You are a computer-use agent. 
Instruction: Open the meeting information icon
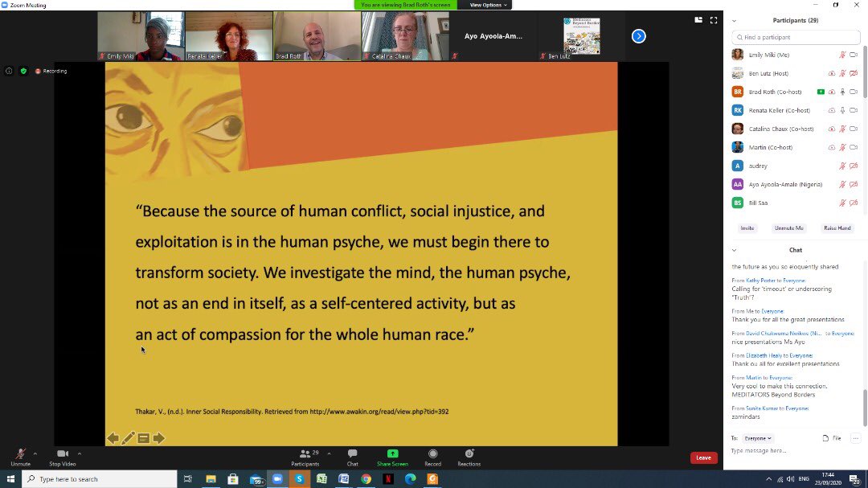pyautogui.click(x=9, y=71)
